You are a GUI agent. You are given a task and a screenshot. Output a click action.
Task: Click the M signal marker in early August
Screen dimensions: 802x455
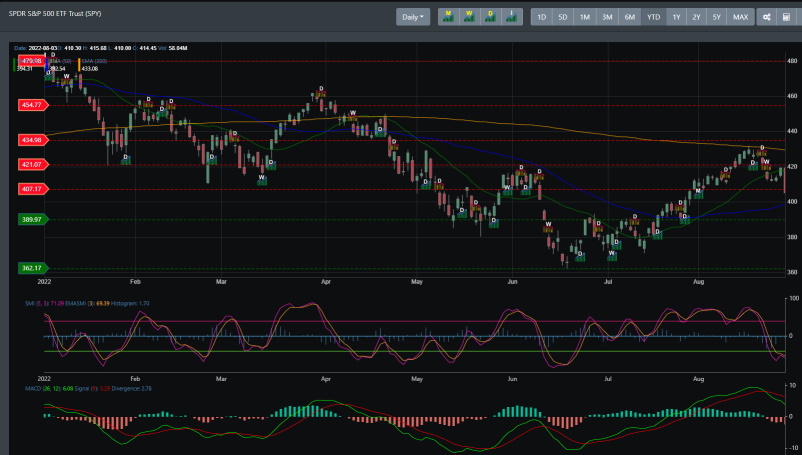(x=698, y=193)
